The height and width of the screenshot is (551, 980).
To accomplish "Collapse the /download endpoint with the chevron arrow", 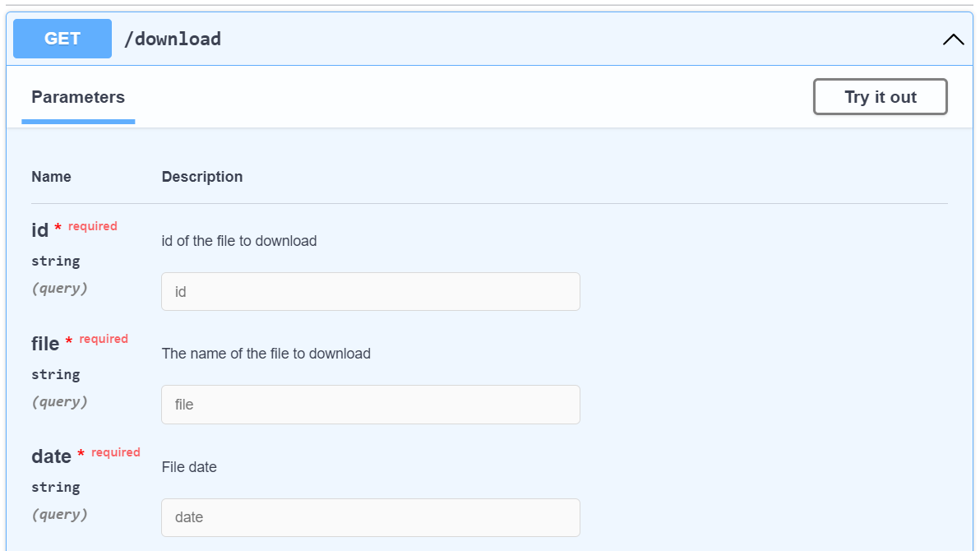I will pyautogui.click(x=953, y=39).
